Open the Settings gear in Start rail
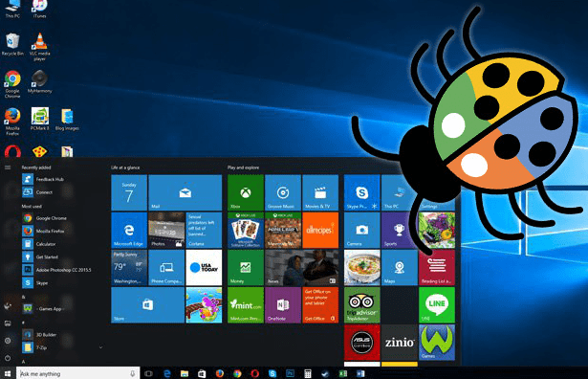588x379 pixels. 8,341
